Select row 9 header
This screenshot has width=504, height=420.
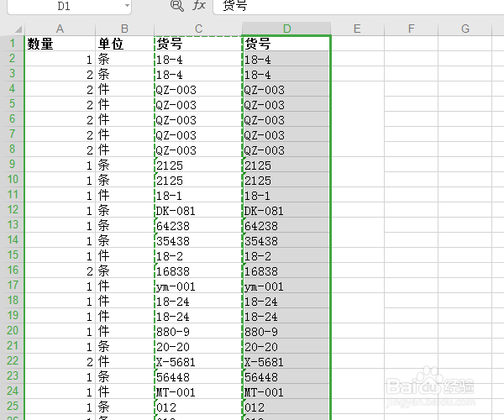pos(13,164)
